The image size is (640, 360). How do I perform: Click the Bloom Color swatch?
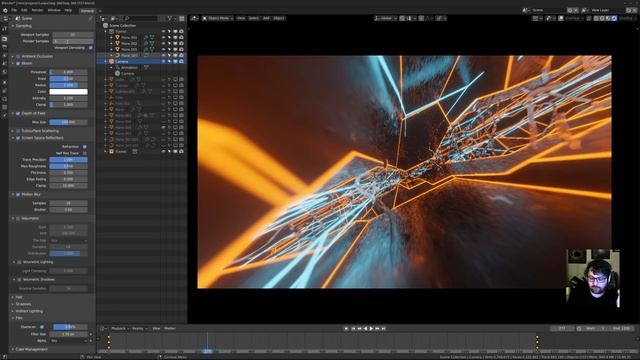(68, 92)
